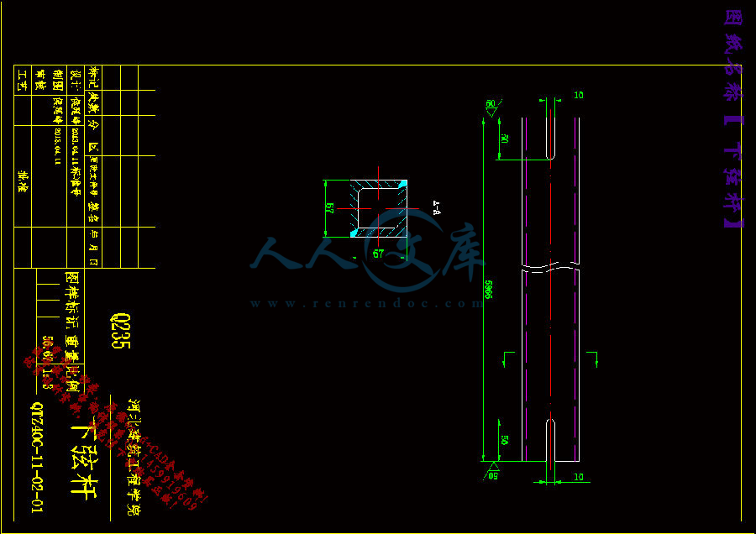Select the material text "Q235"
Screen dimensions: 756x534
click(121, 331)
